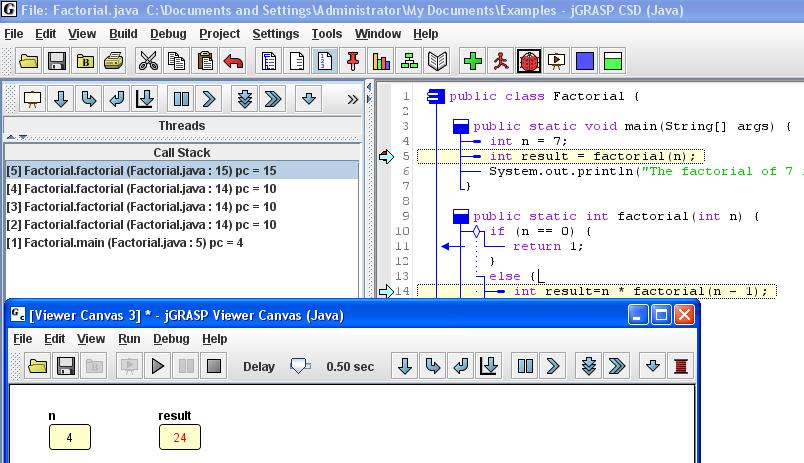
Task: Collapse the debug side panel arrow
Action: pos(369,87)
